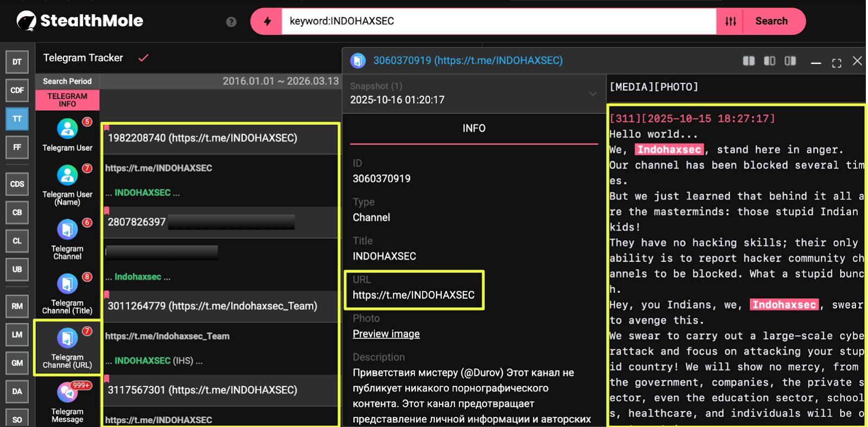The height and width of the screenshot is (427, 868).
Task: Select the Telegram User category icon
Action: (x=67, y=129)
